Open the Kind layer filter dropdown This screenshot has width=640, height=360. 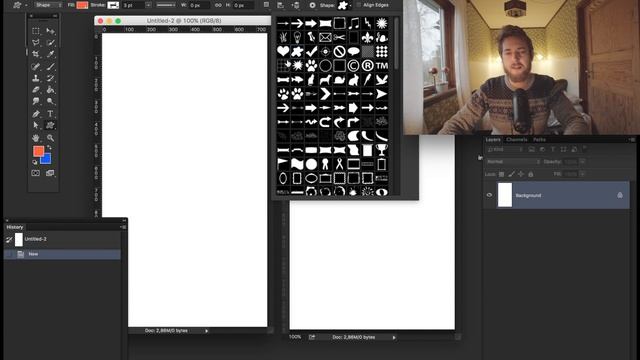pos(505,149)
